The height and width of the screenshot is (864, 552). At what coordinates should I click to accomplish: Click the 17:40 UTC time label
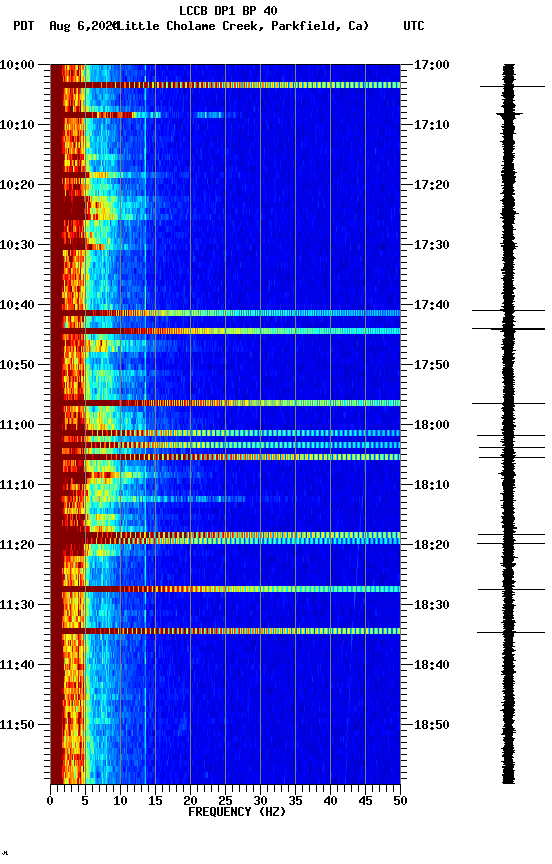[x=432, y=305]
